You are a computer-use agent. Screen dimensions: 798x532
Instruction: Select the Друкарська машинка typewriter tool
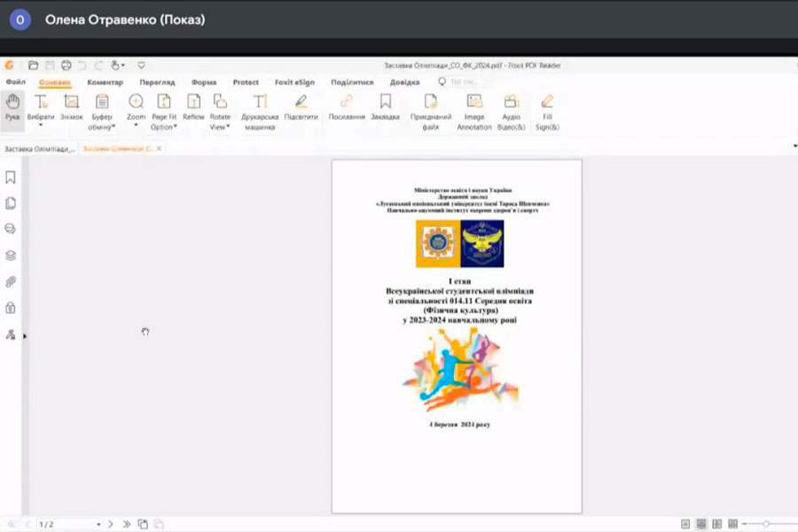coord(260,112)
